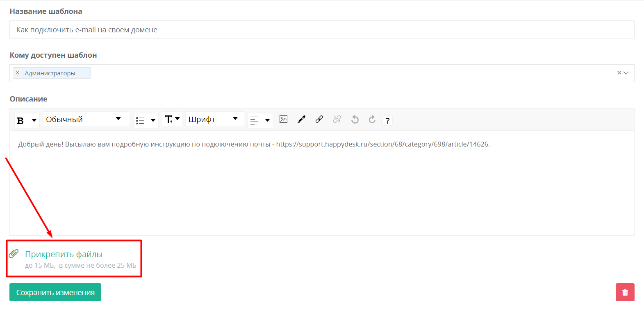Undo the last edit

click(355, 119)
